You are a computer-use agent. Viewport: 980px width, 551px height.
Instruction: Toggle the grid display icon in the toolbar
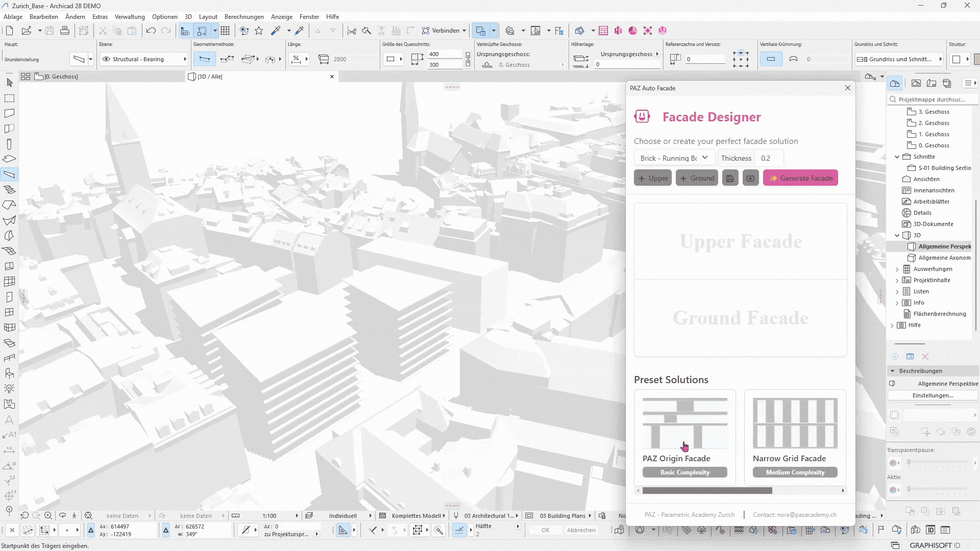click(225, 31)
